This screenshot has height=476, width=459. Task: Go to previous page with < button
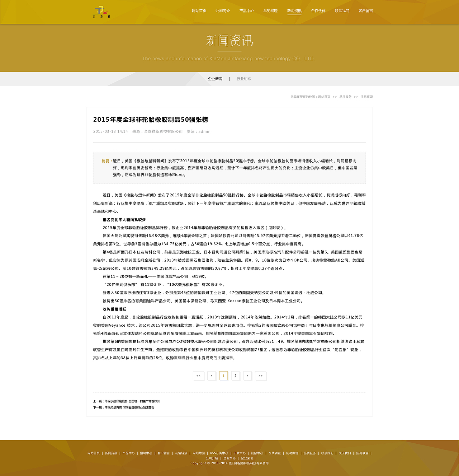point(212,376)
